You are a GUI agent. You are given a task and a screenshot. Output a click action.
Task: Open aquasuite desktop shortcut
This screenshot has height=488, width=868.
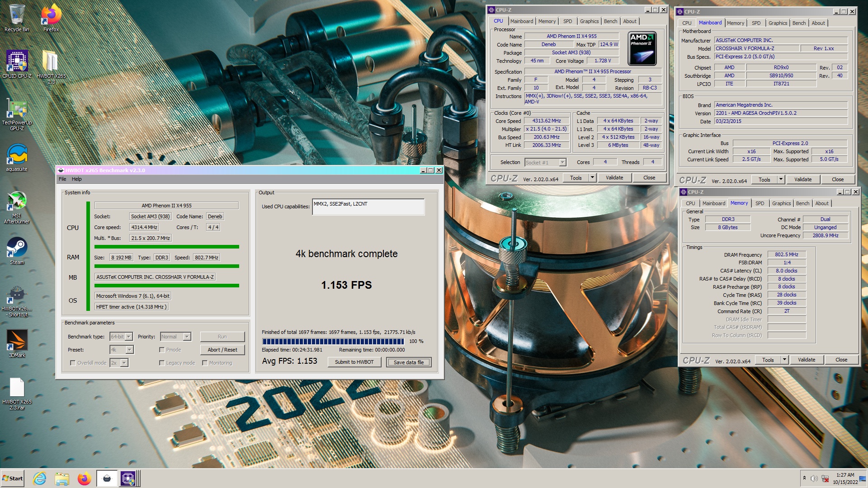(x=17, y=158)
